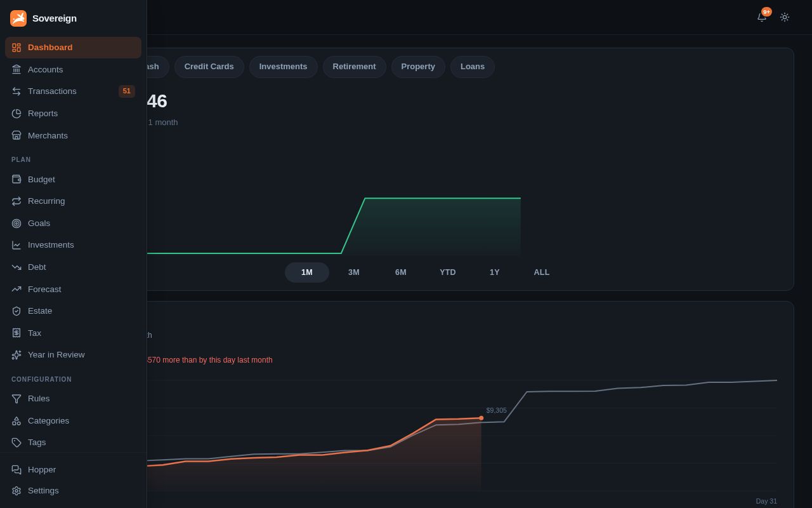Toggle the light/dark theme sun icon
Image resolution: width=812 pixels, height=508 pixels.
click(785, 17)
